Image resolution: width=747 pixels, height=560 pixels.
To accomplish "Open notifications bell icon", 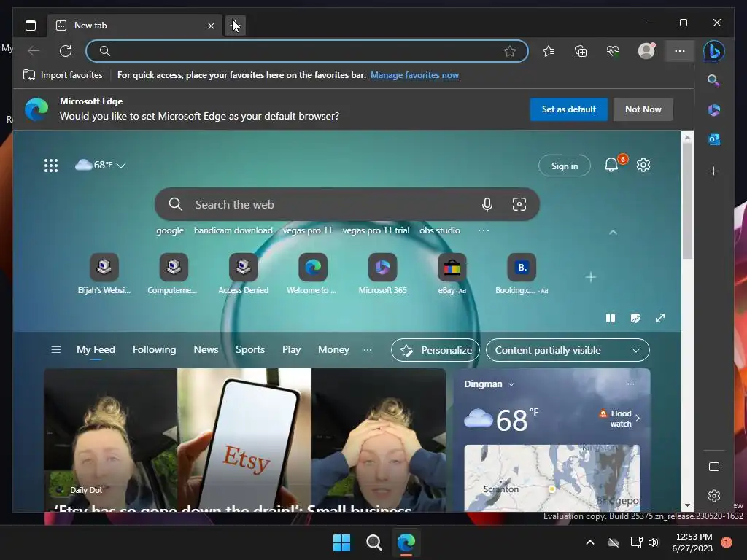I will (612, 165).
